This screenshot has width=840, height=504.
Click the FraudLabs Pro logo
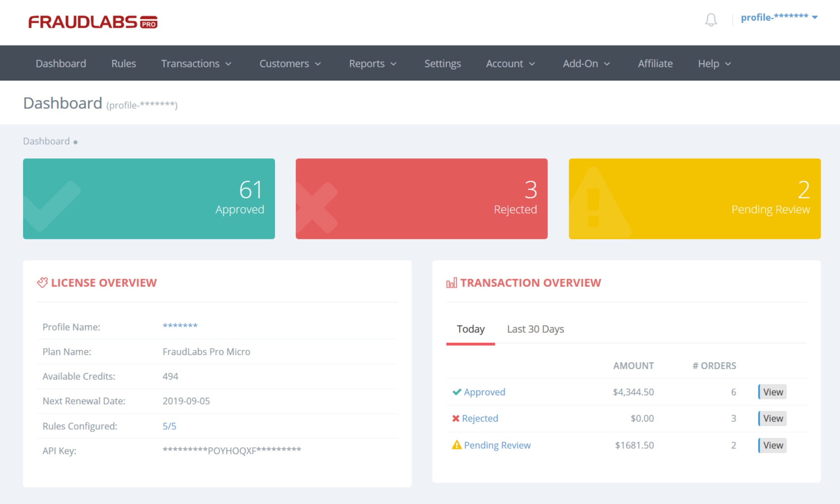[x=93, y=22]
